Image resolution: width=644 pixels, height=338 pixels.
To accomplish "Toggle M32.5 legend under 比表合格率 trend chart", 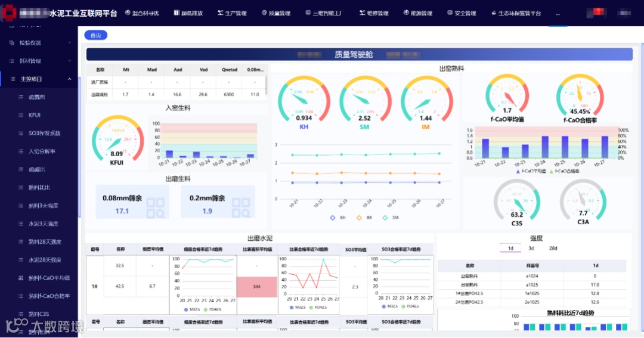I will coord(298,307).
